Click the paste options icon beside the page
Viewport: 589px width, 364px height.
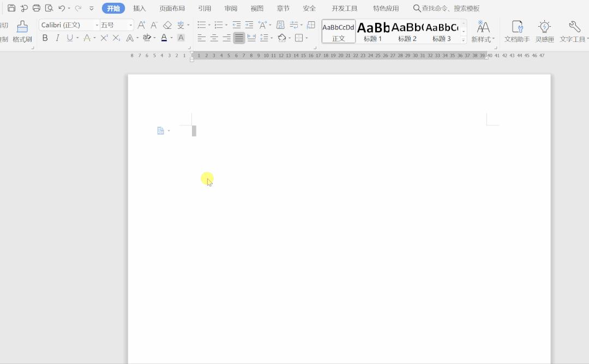161,131
